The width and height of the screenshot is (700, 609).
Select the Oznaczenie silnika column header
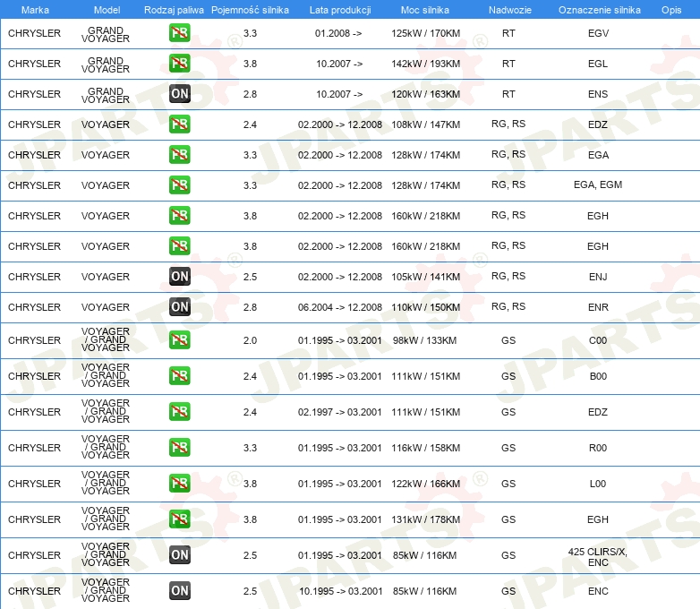599,9
